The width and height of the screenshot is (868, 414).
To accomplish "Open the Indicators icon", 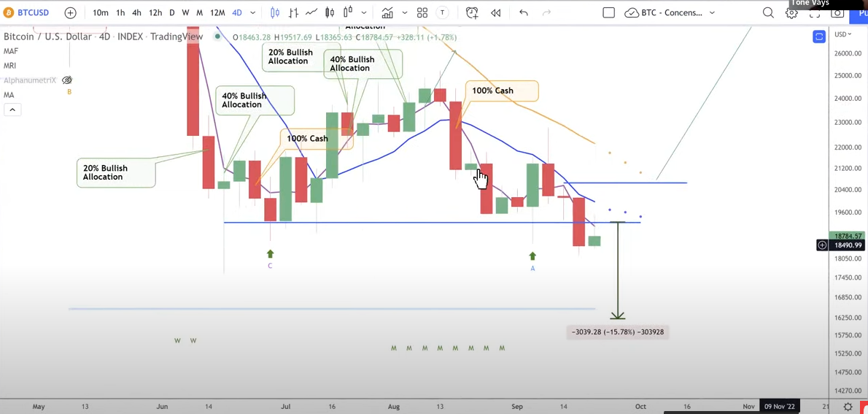I will 387,12.
